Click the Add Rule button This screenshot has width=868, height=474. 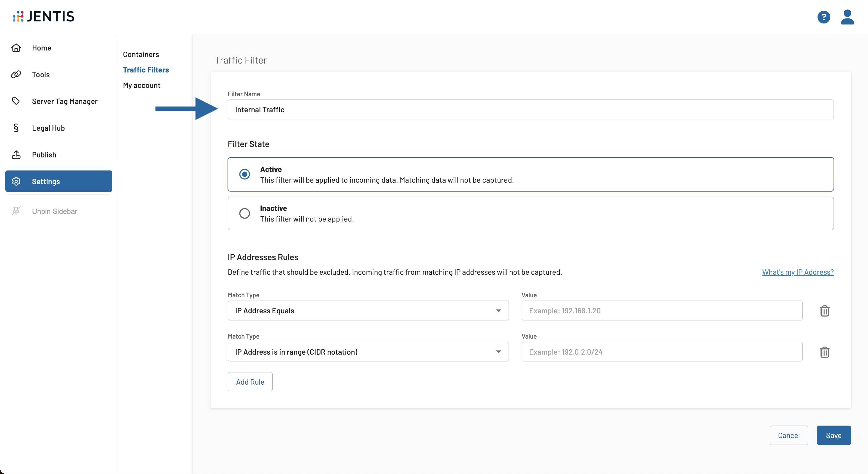[250, 382]
